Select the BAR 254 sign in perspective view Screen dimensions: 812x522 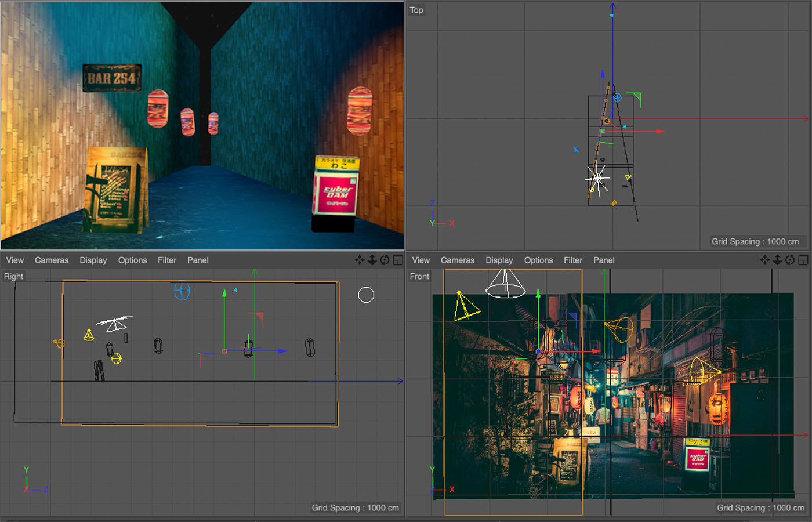click(112, 78)
